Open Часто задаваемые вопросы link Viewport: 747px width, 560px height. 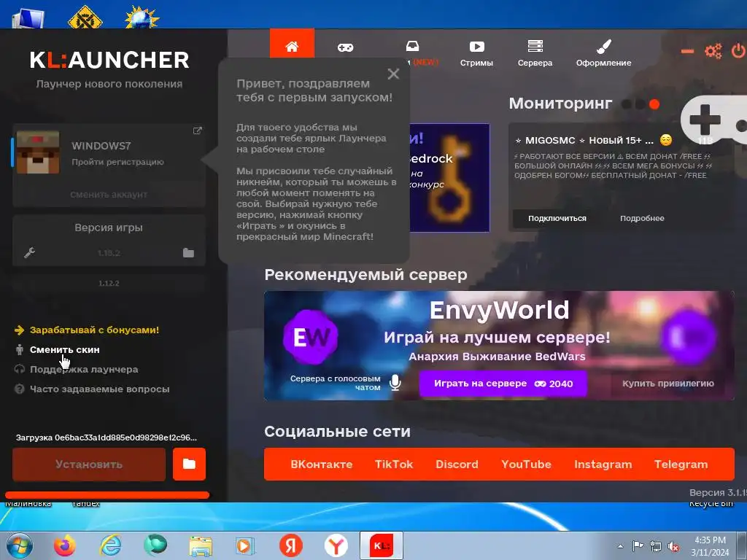click(99, 389)
